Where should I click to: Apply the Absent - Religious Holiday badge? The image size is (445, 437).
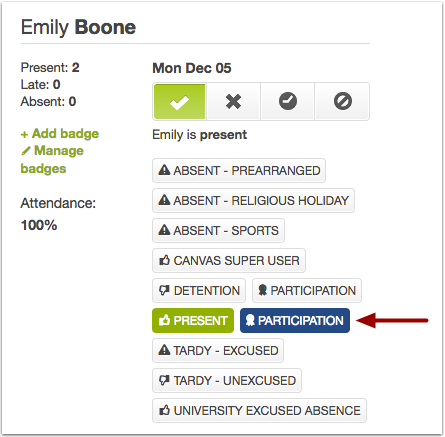click(253, 200)
